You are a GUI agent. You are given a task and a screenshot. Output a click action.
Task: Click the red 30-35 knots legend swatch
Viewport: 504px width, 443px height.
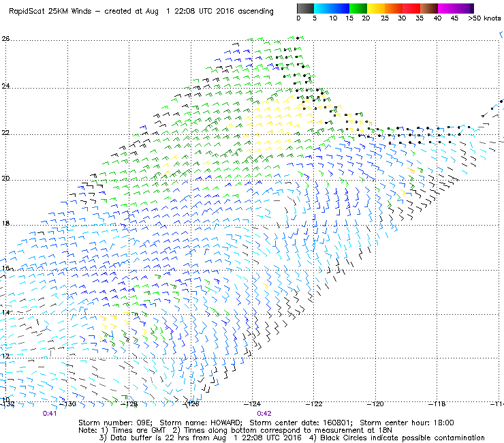click(x=411, y=8)
